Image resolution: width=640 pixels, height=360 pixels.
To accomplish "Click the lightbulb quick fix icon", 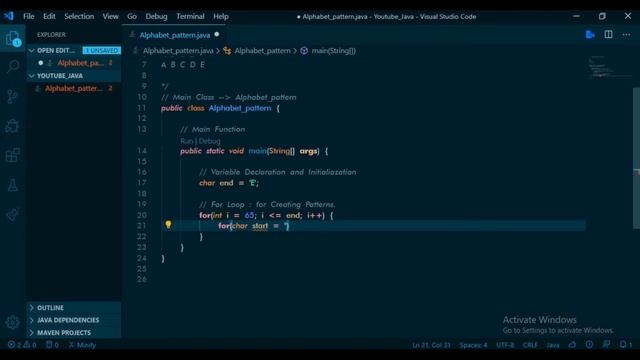I will pos(168,224).
